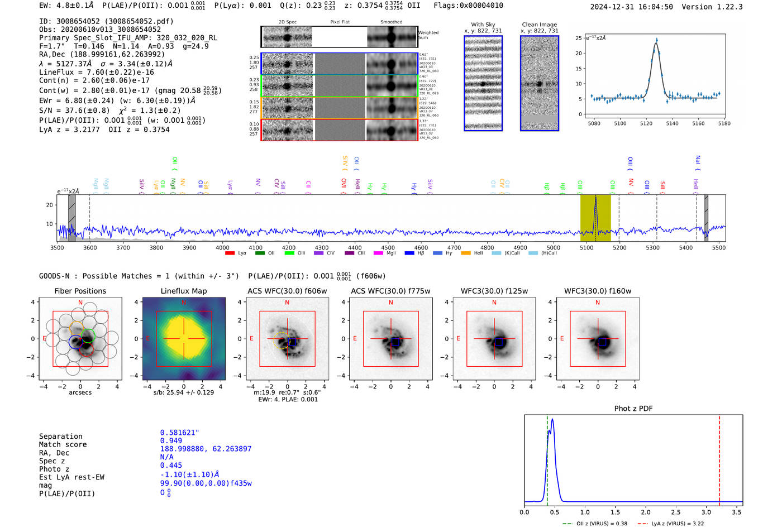
Task: Click the m:19.9 re:0.7" s:0.6" caption
Action: [x=287, y=392]
